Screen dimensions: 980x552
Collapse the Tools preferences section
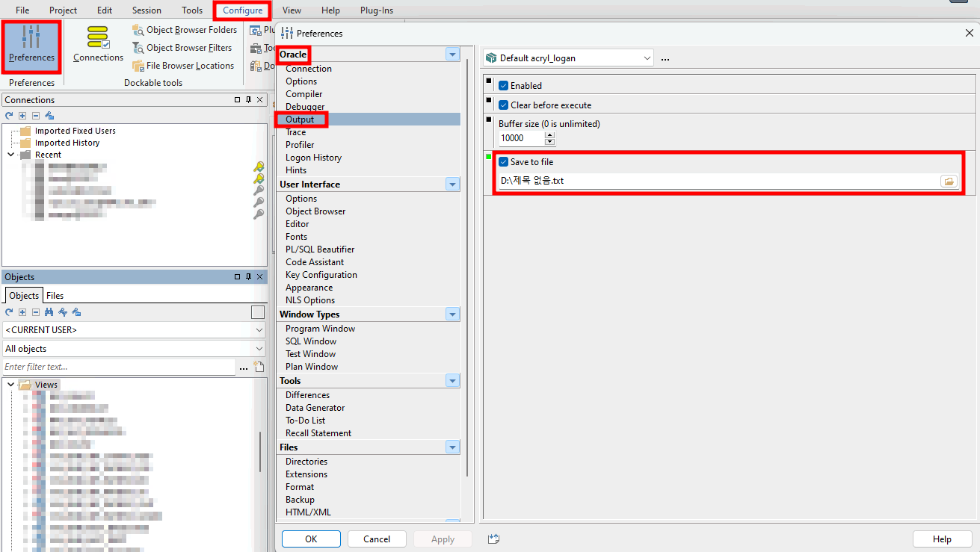pyautogui.click(x=452, y=381)
